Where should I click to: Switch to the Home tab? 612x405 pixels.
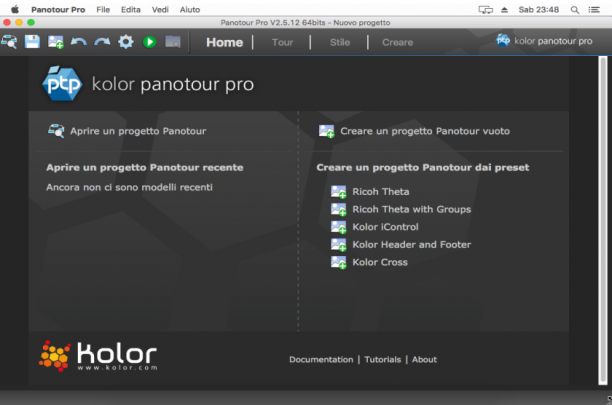click(224, 42)
